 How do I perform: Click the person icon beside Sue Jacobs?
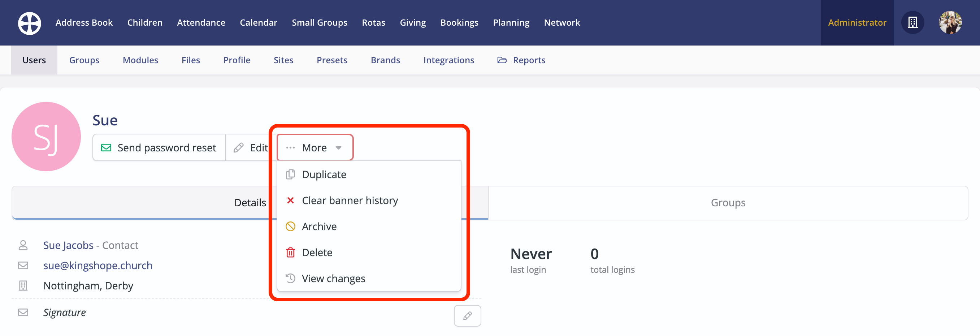click(x=23, y=245)
